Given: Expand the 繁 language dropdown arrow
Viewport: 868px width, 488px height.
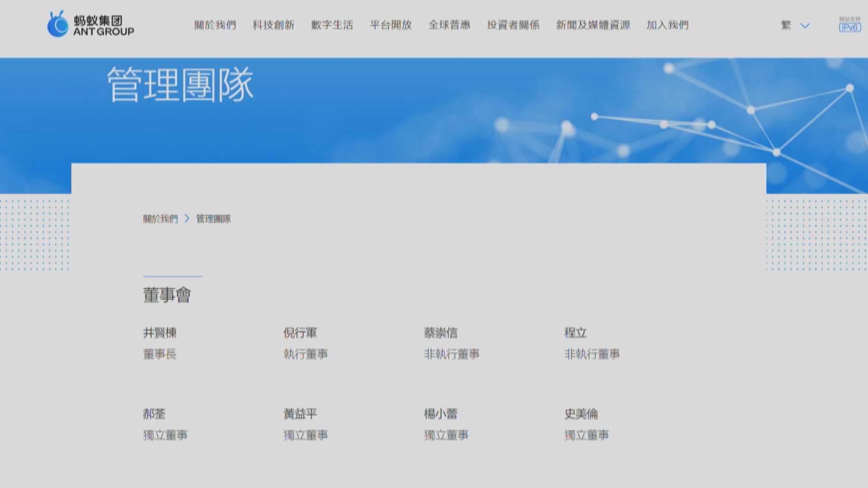Looking at the screenshot, I should click(x=805, y=26).
